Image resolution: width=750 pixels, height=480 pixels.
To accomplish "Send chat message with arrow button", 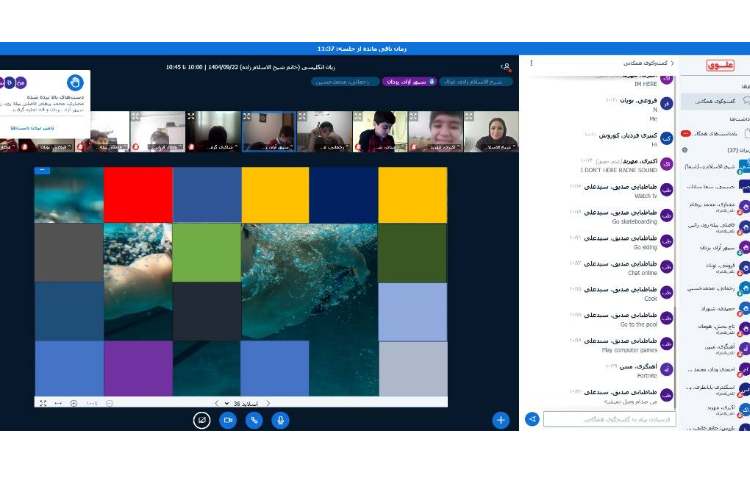I will coord(532,419).
